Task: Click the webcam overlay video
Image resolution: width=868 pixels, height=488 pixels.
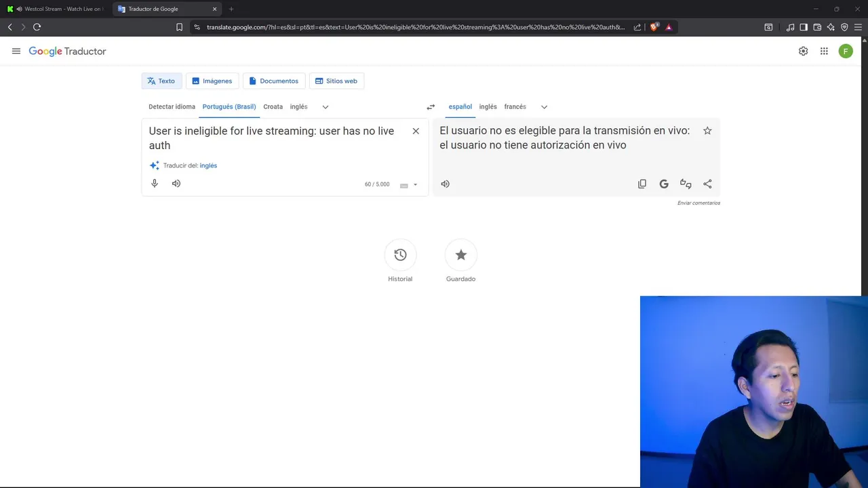Action: click(753, 391)
